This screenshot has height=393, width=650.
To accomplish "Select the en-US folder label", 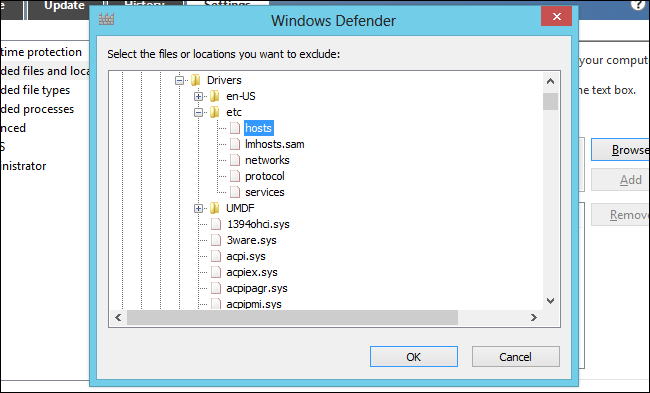I will [241, 96].
